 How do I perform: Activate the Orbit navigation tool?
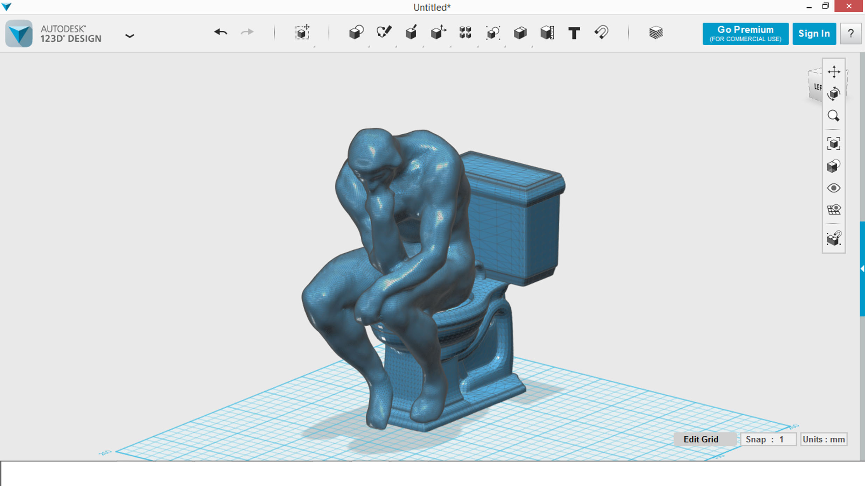point(834,94)
